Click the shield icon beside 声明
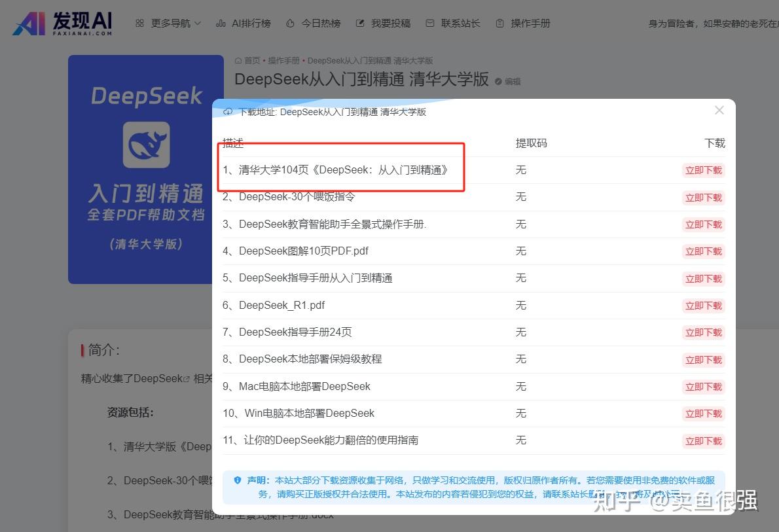779x532 pixels. pyautogui.click(x=238, y=480)
